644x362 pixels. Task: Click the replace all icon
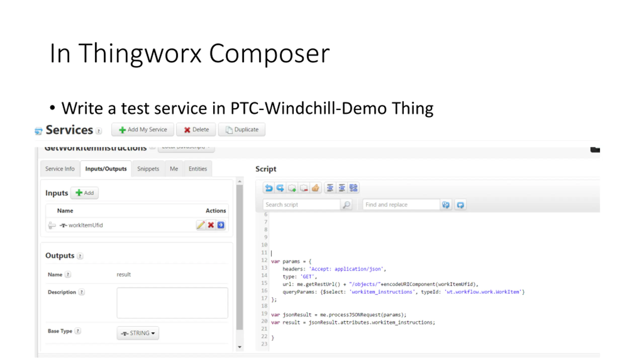[x=460, y=205]
